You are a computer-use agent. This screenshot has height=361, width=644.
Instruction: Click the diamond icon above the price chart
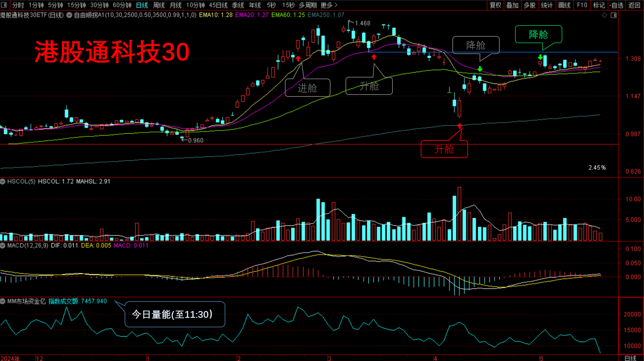(x=605, y=15)
